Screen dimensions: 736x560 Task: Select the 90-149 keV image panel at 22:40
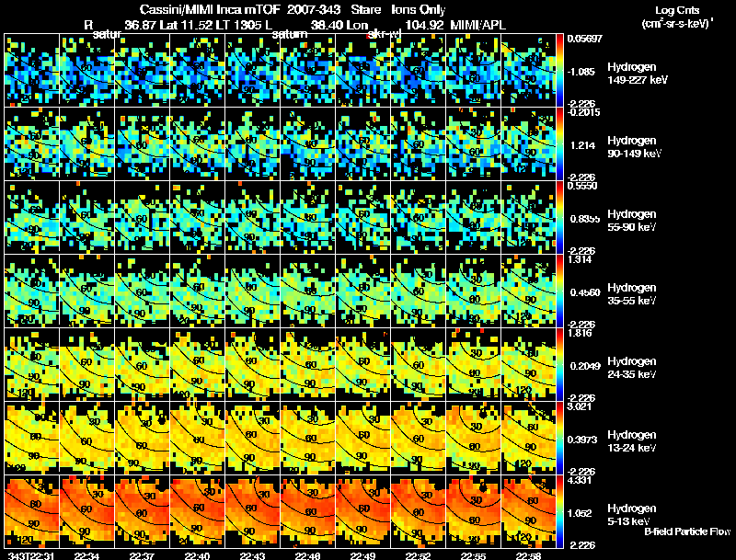coord(197,143)
